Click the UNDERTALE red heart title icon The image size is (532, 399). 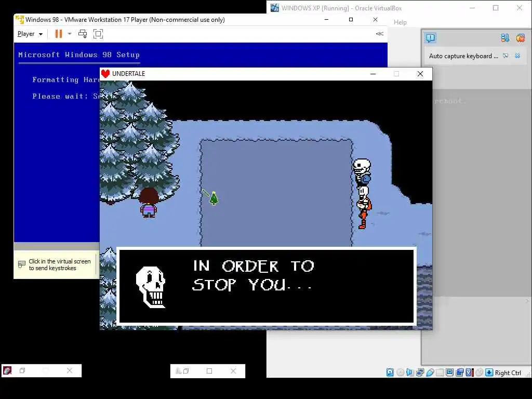105,74
